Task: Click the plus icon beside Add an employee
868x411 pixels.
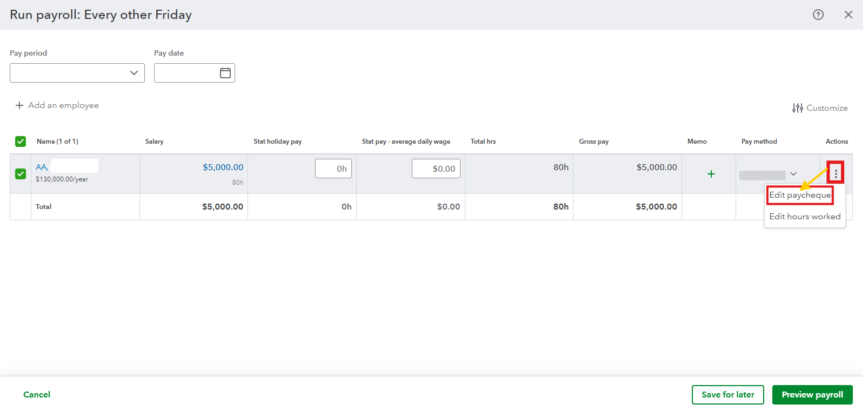Action: [19, 105]
